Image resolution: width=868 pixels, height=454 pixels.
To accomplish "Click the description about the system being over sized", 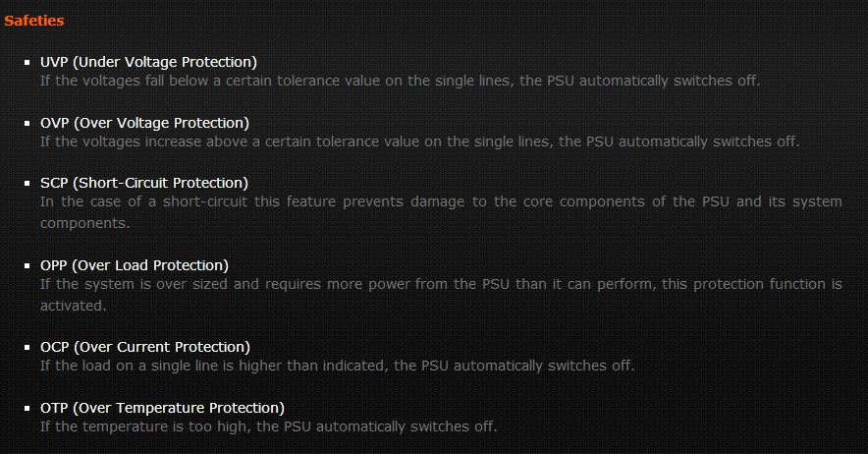I will point(441,284).
